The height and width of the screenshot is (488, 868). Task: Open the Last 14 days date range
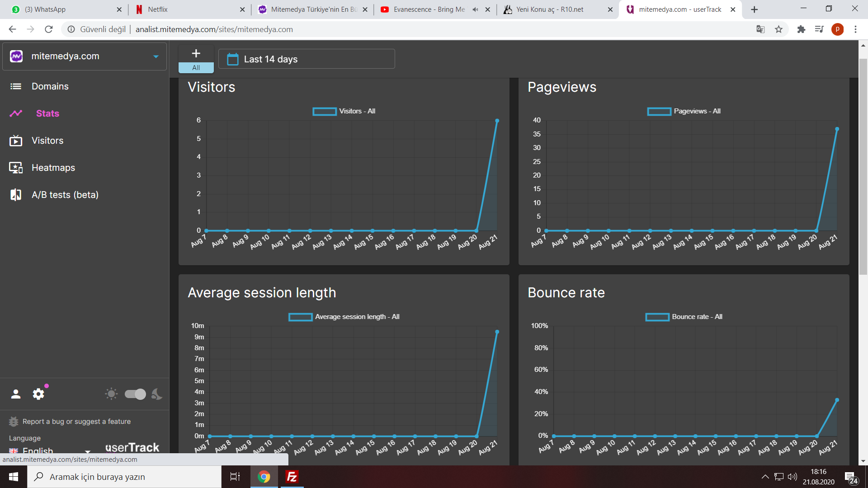[307, 59]
